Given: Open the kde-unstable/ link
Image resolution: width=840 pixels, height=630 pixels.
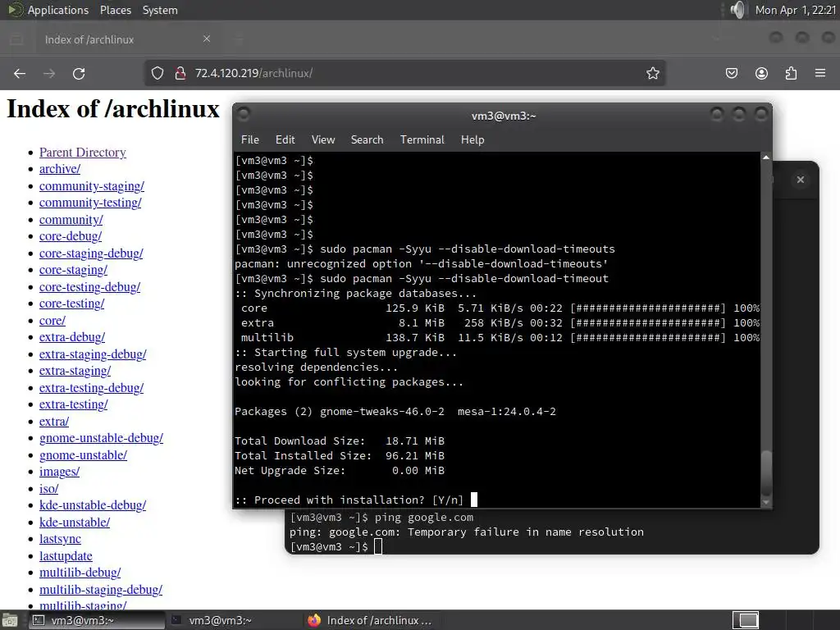Looking at the screenshot, I should [x=75, y=523].
